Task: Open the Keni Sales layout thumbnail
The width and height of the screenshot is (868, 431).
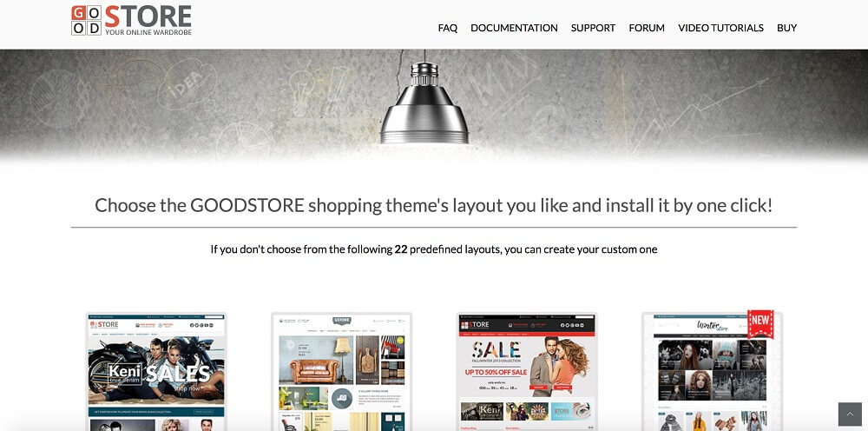Action: pyautogui.click(x=156, y=372)
